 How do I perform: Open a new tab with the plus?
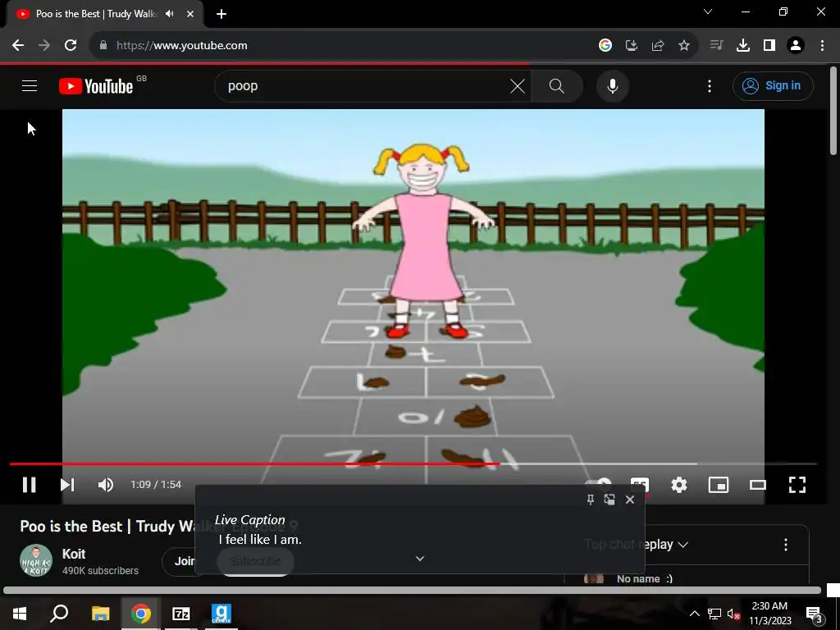click(221, 14)
